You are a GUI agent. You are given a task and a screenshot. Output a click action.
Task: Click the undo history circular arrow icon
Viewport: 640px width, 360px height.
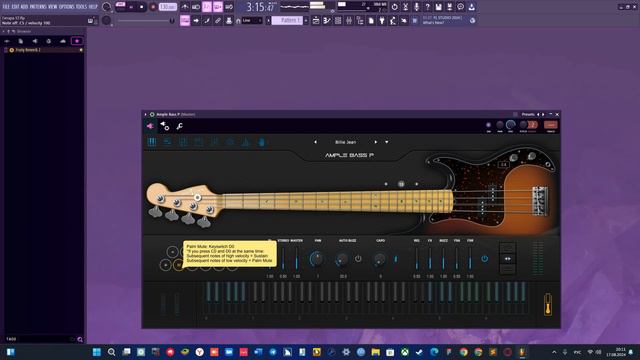(x=394, y=7)
